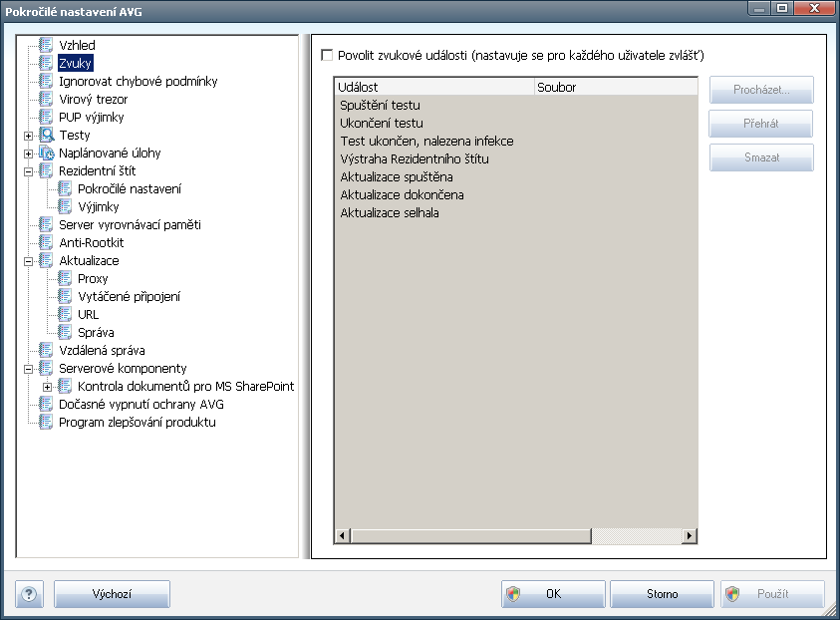This screenshot has height=620, width=840.
Task: Select Virový trezor in the settings tree
Action: click(x=94, y=99)
